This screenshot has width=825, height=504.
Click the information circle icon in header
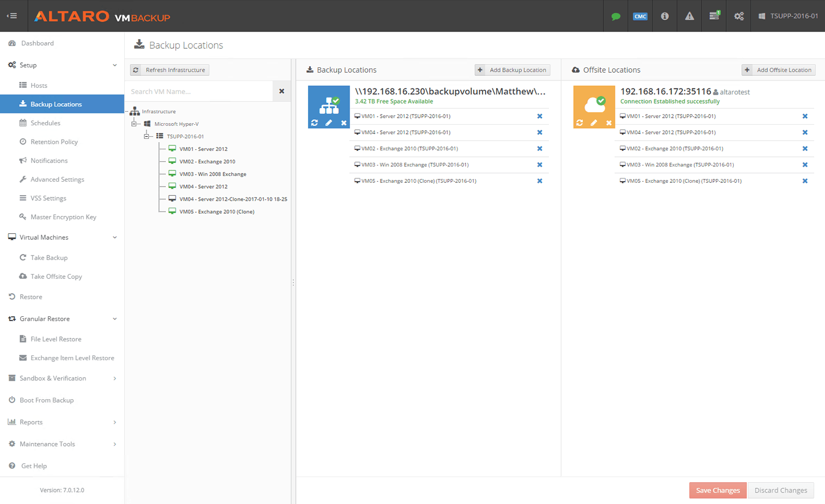point(664,16)
